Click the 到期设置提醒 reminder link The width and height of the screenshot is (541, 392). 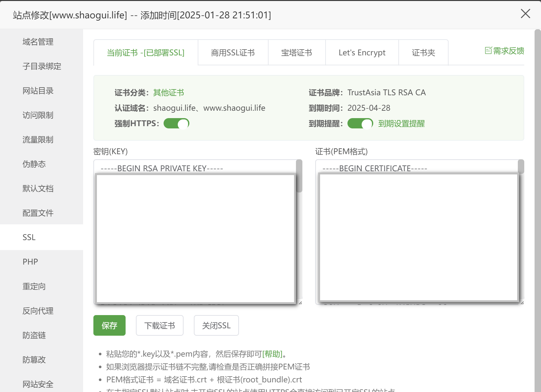(401, 123)
